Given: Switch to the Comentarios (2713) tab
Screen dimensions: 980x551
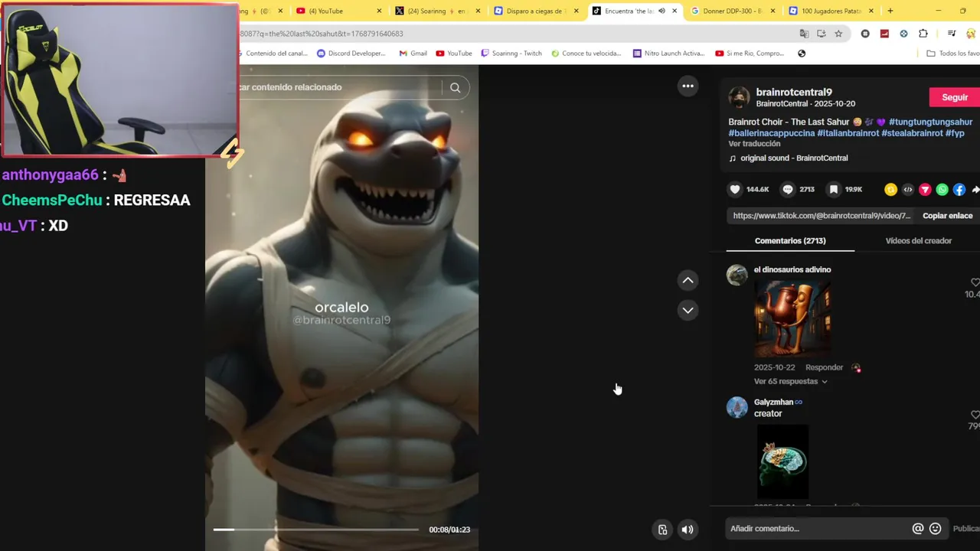Looking at the screenshot, I should tap(790, 240).
